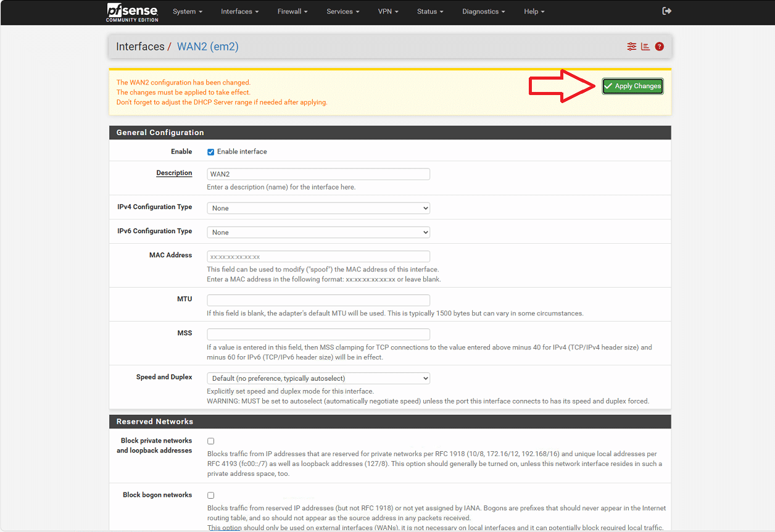Viewport: 775px width, 532px height.
Task: Open IPv4 Configuration Type dropdown
Action: pyautogui.click(x=318, y=209)
